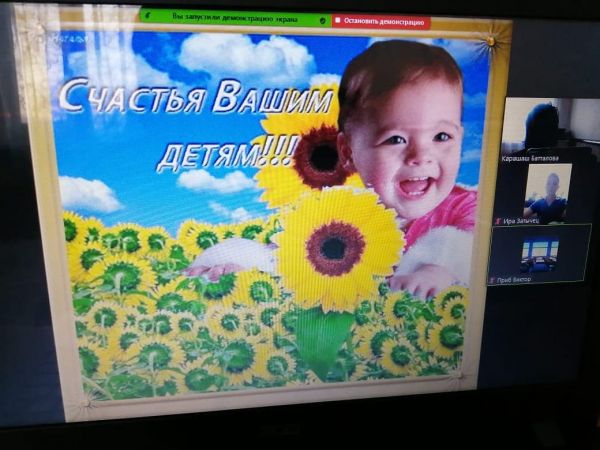Image resolution: width=600 pixels, height=450 pixels.
Task: Click the large front sunflower's dark center
Action: (334, 248)
